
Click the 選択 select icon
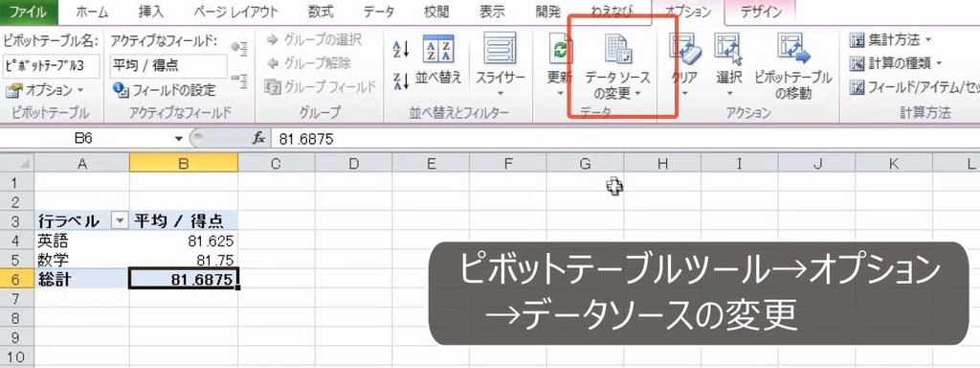728,49
